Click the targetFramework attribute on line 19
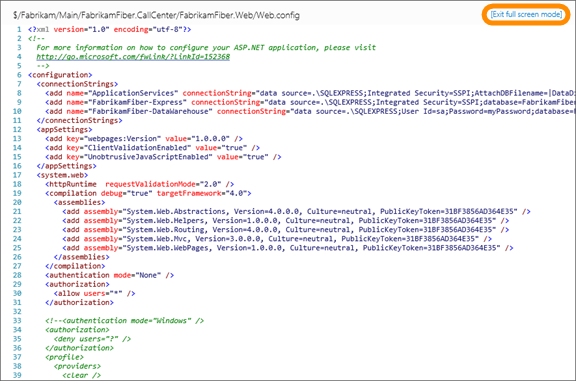The height and width of the screenshot is (381, 576). (x=189, y=193)
